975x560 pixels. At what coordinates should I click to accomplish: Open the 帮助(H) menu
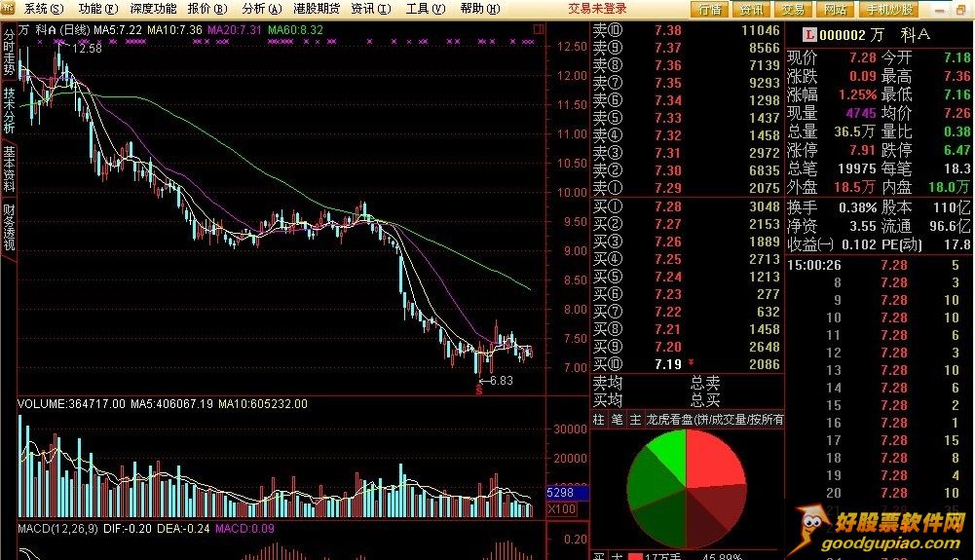[x=479, y=9]
